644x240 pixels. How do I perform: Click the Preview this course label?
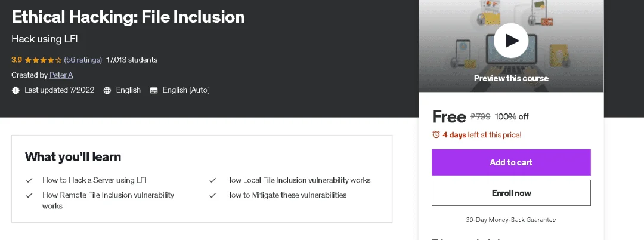[x=511, y=78]
